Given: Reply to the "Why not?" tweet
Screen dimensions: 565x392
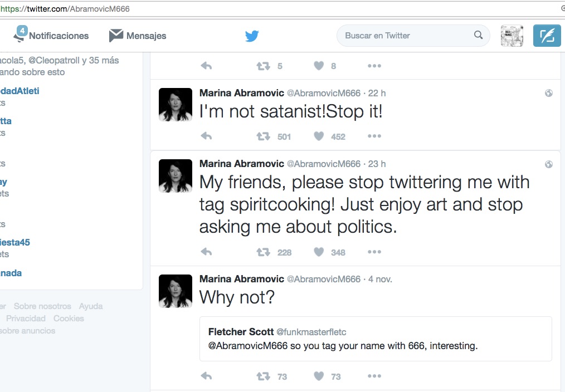Looking at the screenshot, I should 206,376.
